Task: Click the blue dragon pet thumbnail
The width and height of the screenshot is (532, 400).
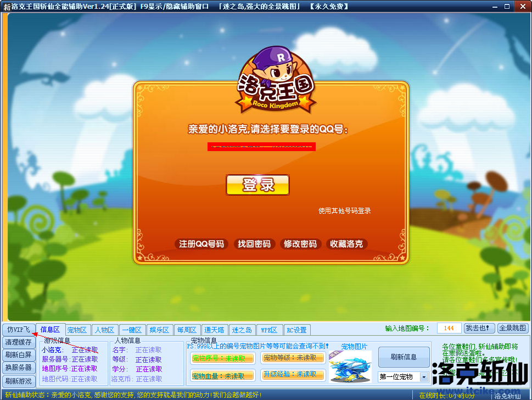Action: pos(350,366)
